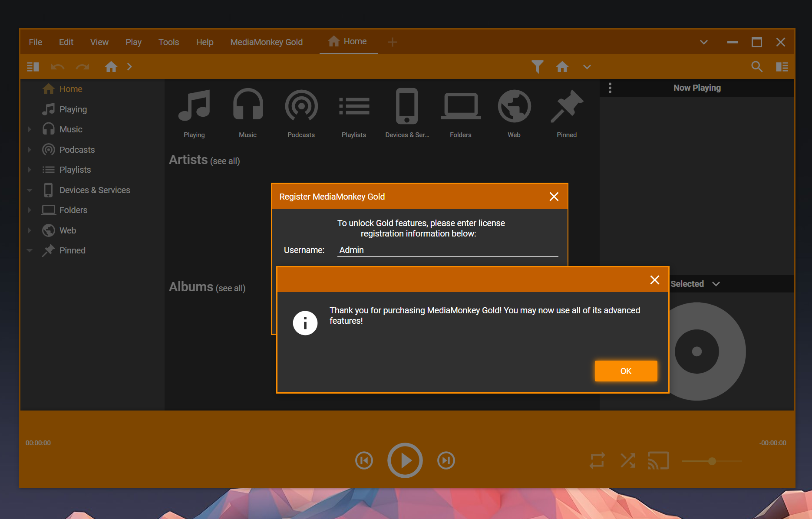The width and height of the screenshot is (812, 519).
Task: Open the Devices & Services tile
Action: pos(407,113)
